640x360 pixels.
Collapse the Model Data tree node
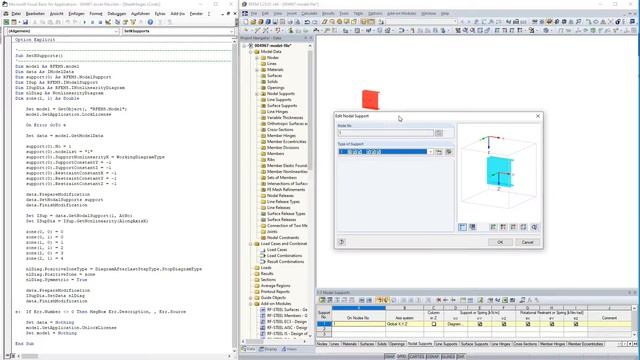pyautogui.click(x=251, y=52)
